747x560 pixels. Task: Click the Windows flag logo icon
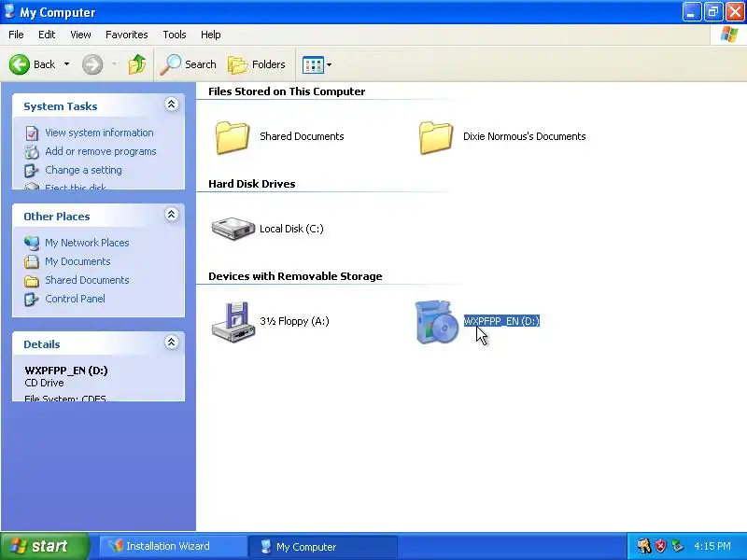click(729, 35)
